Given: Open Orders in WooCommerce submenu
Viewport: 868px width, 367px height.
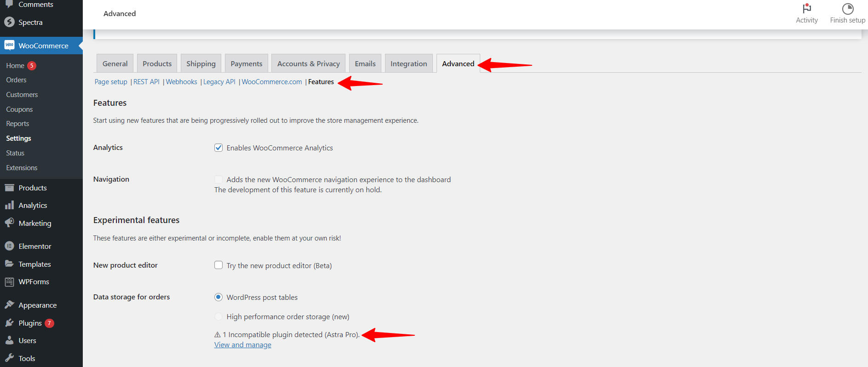Looking at the screenshot, I should (16, 80).
